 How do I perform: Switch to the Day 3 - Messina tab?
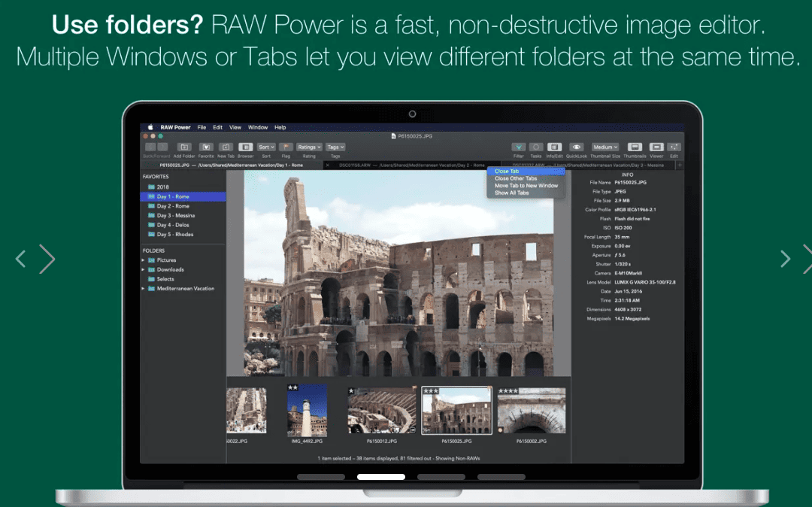(x=588, y=165)
